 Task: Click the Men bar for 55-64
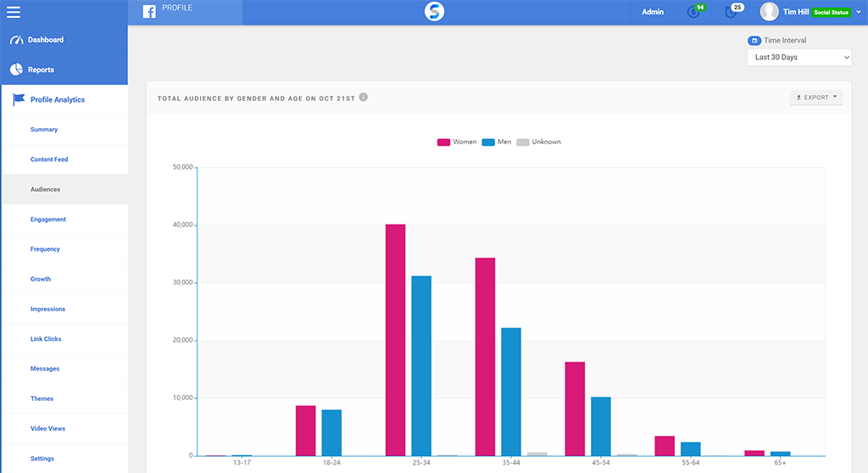690,448
